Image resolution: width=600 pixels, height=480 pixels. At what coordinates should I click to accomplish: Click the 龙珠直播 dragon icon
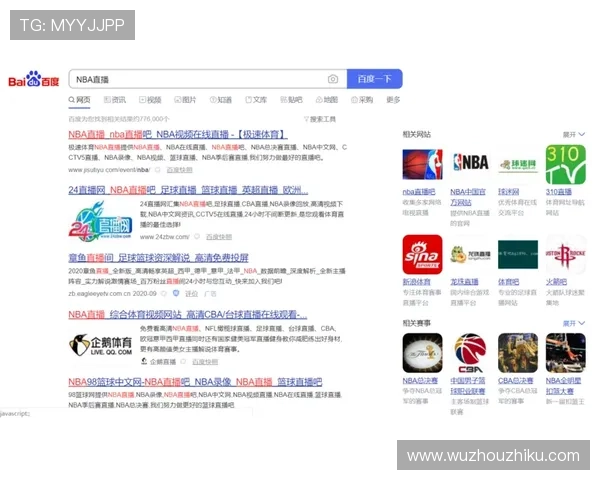pos(470,255)
